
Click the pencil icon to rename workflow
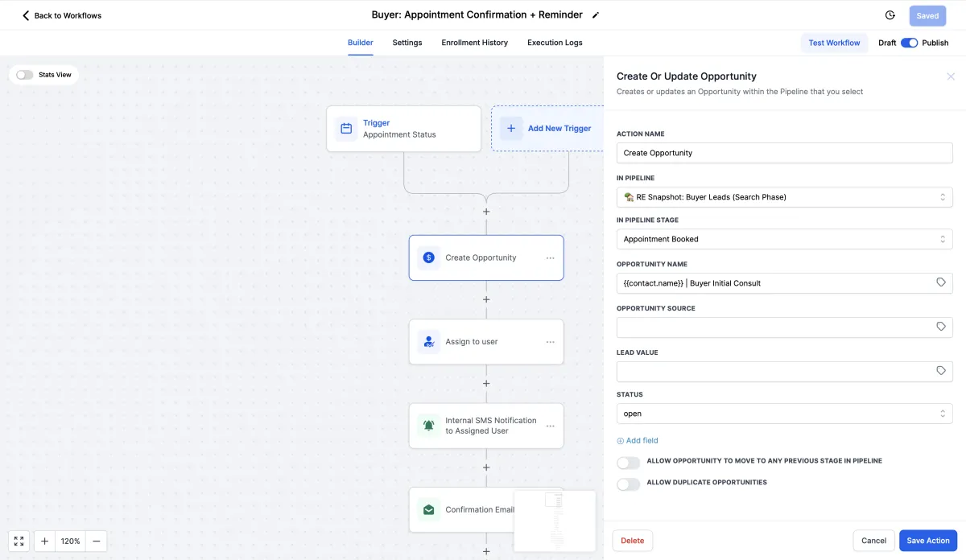click(596, 15)
